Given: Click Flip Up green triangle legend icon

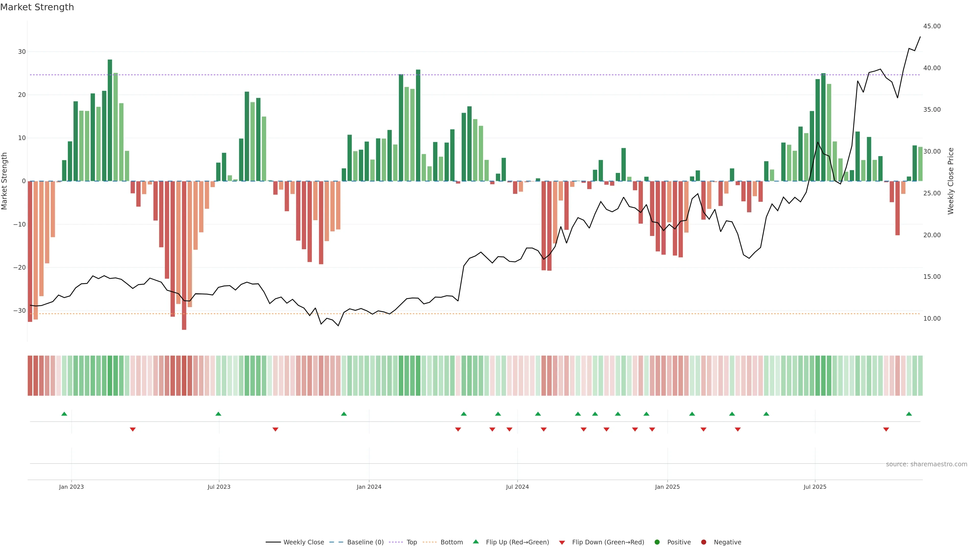Looking at the screenshot, I should click(x=475, y=542).
